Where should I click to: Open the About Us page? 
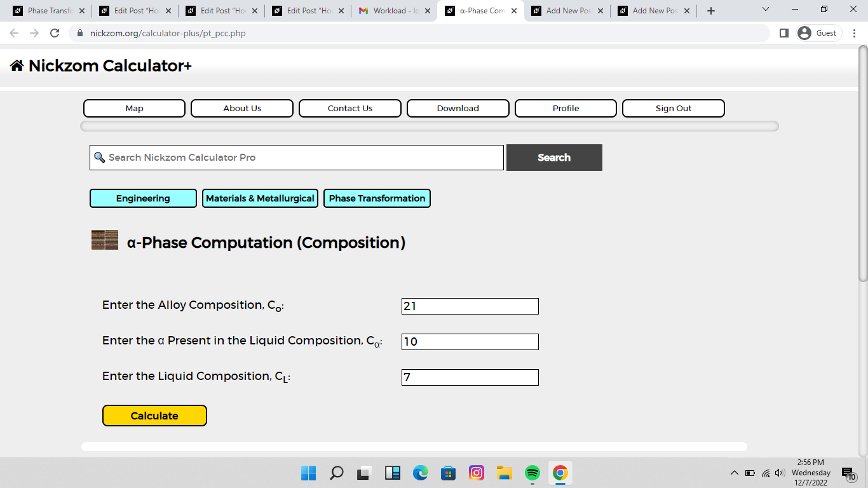[x=242, y=108]
